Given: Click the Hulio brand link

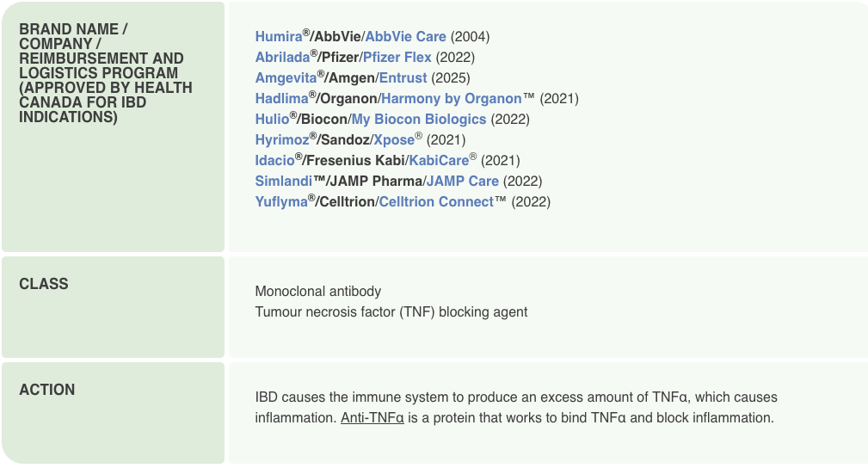Looking at the screenshot, I should pos(272,120).
